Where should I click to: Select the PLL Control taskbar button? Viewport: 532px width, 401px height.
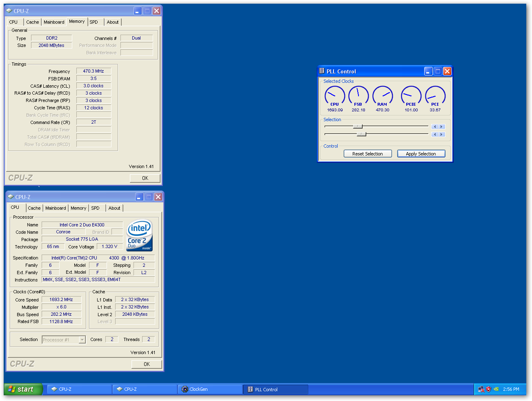click(x=276, y=389)
